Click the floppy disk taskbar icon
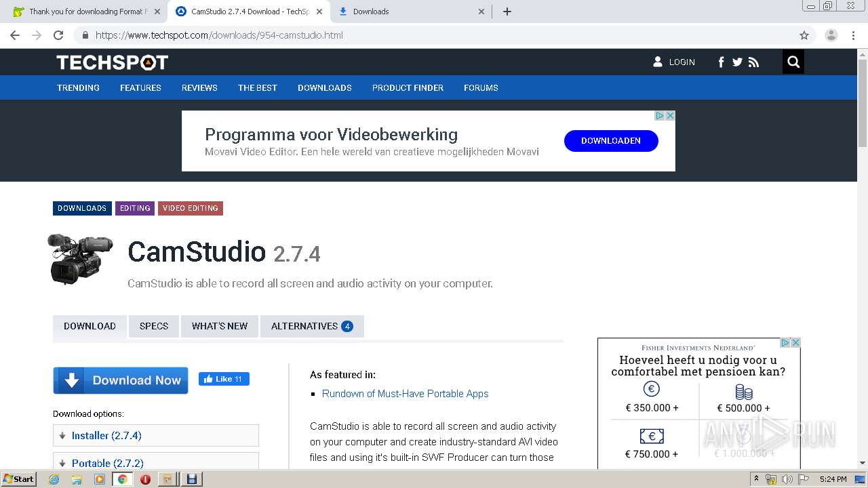 191,479
